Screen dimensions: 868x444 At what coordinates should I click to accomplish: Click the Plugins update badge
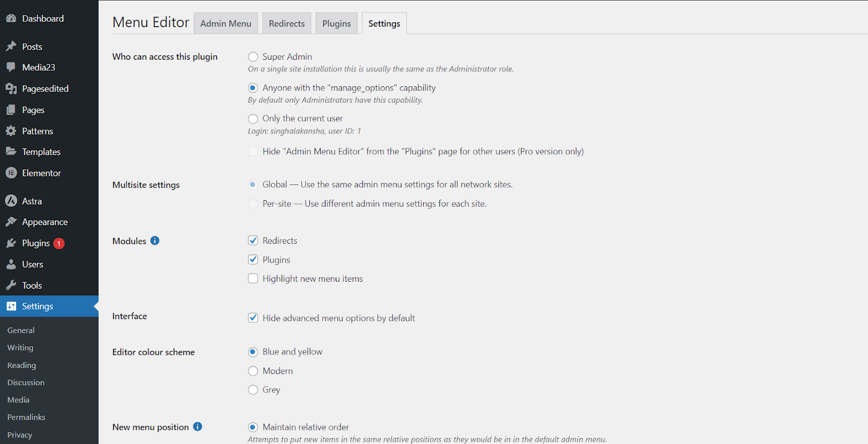pos(59,244)
